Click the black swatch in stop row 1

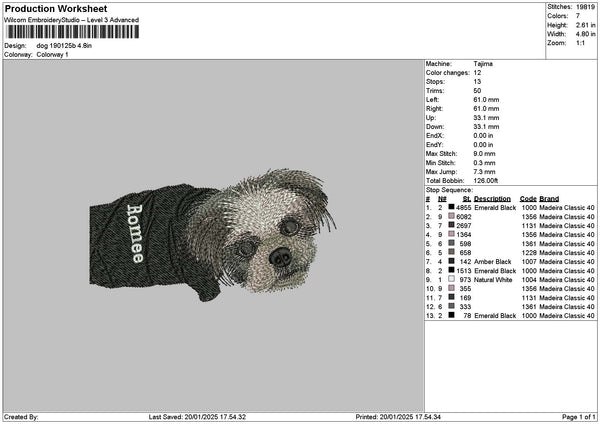(452, 207)
